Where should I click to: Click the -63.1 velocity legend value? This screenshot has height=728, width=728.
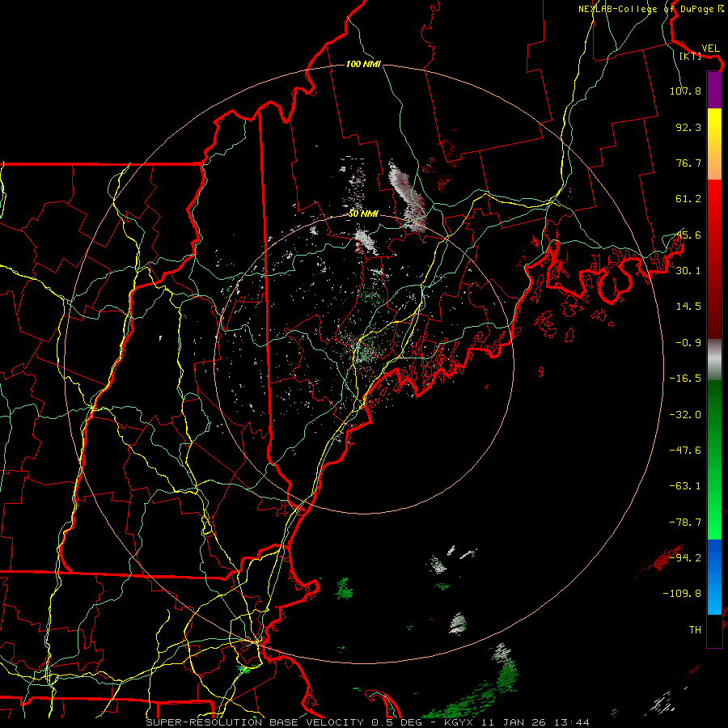[685, 486]
